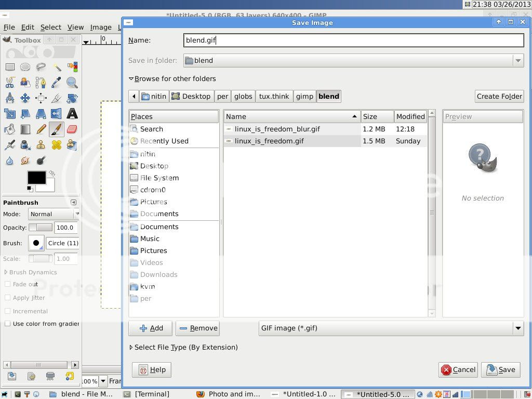
Task: Go to the Desktop path breadcrumb
Action: point(191,96)
